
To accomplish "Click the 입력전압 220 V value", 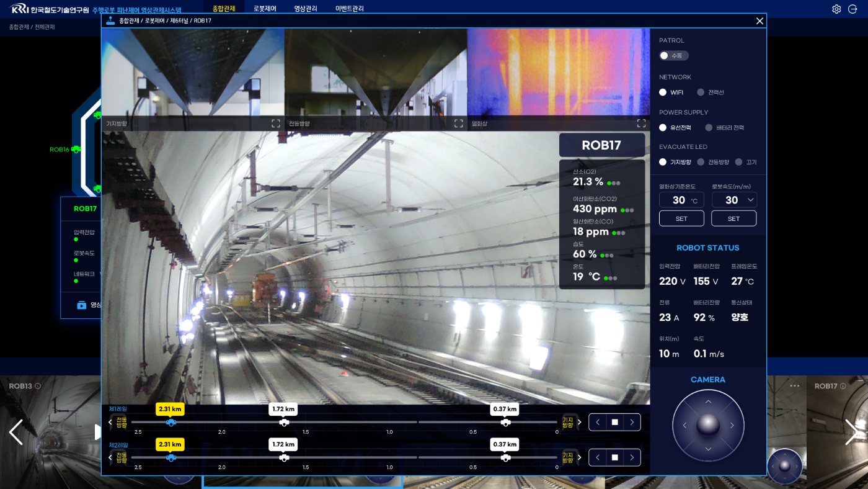I will pos(672,281).
